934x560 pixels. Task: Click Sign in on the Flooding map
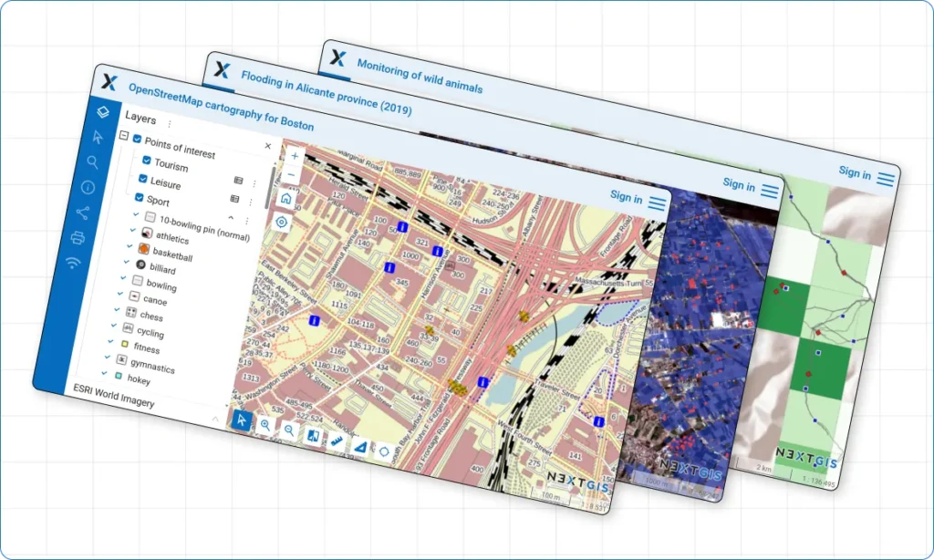pyautogui.click(x=738, y=184)
